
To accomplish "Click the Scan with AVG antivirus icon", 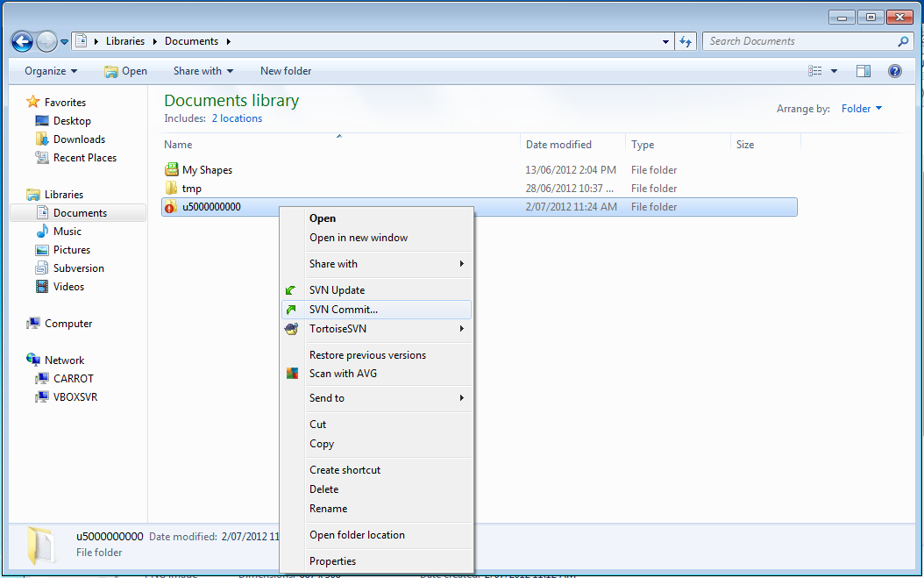I will pos(292,373).
